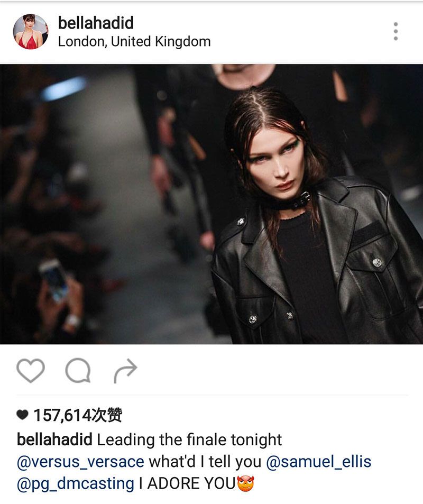Tap the blurred phone in photo

54,281
